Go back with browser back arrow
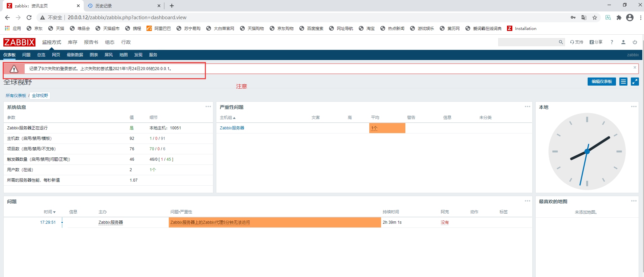Viewport: 644px width, 277px height. coord(7,18)
